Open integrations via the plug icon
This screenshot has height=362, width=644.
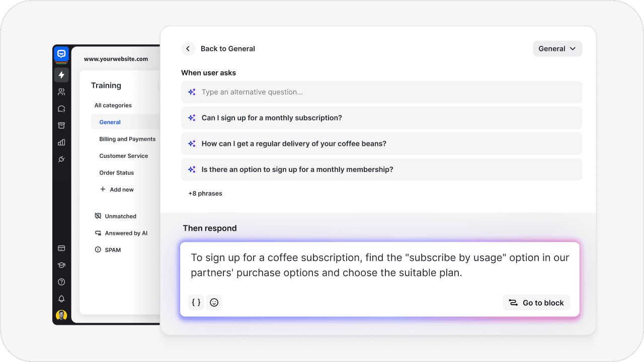click(x=61, y=159)
